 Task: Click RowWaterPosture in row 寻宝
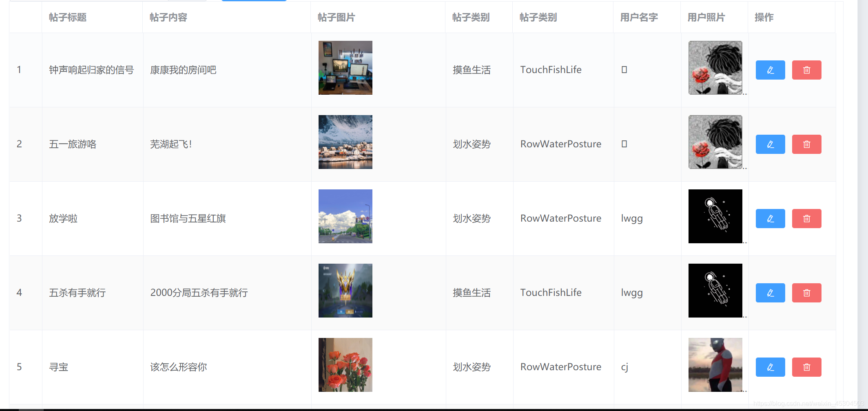click(561, 367)
